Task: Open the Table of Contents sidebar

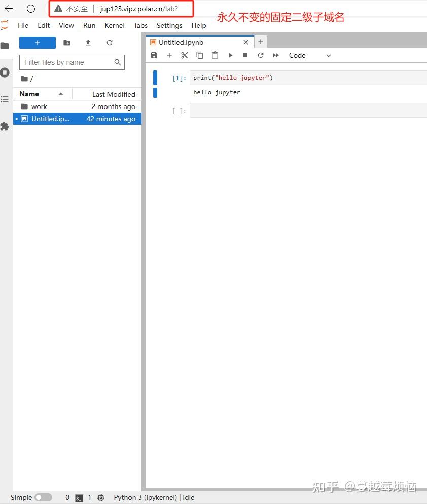Action: tap(5, 99)
